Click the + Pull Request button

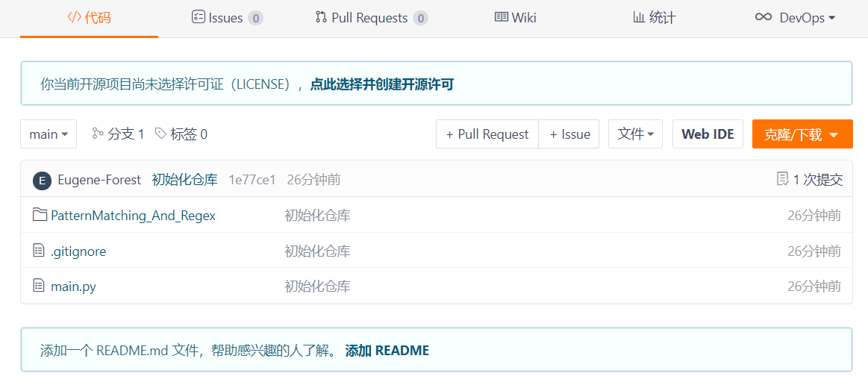(487, 134)
